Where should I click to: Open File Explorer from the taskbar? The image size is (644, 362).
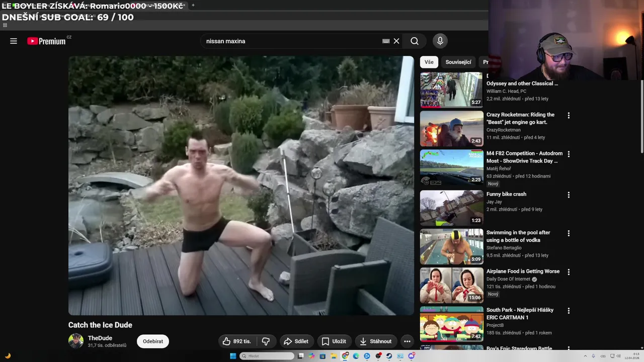pyautogui.click(x=334, y=356)
